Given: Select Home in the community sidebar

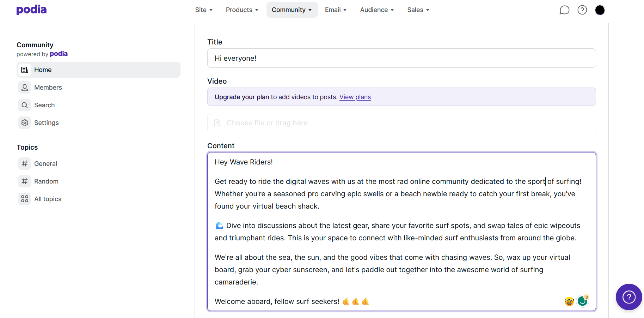Looking at the screenshot, I should click(98, 70).
